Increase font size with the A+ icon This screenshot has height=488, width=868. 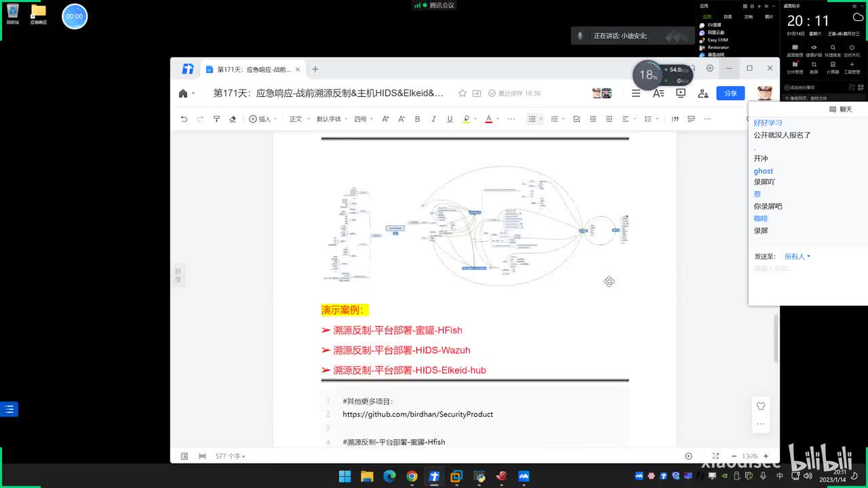pos(385,119)
